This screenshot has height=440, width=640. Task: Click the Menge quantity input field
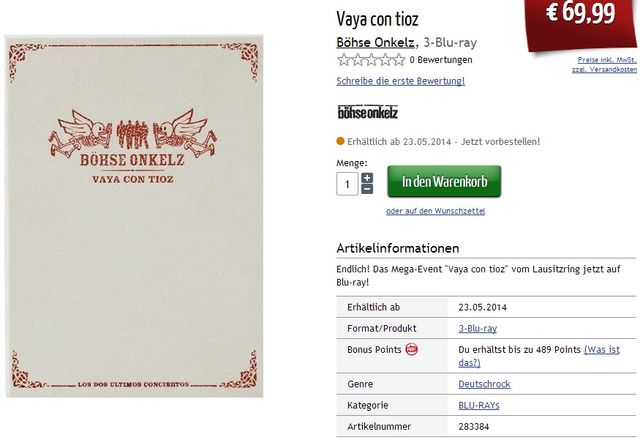347,184
